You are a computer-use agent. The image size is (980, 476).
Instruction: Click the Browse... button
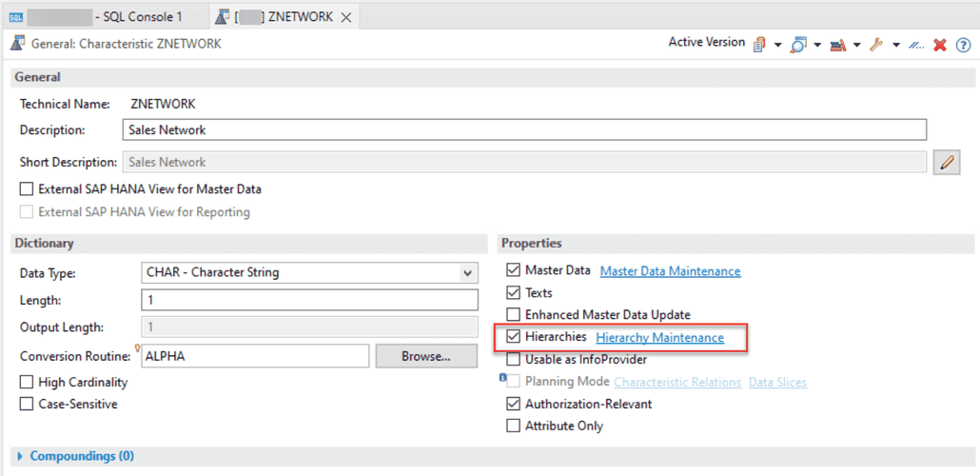pyautogui.click(x=425, y=356)
